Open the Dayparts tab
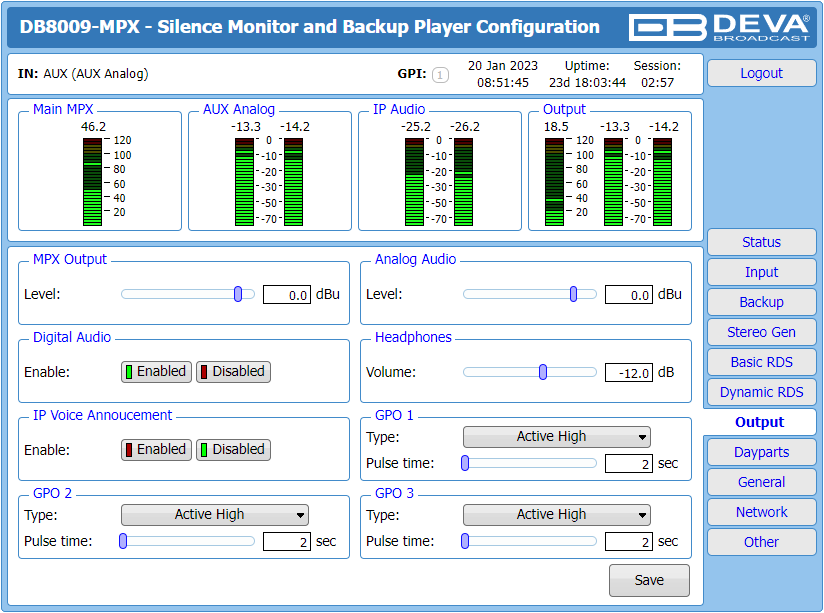The width and height of the screenshot is (824, 613). tap(761, 452)
